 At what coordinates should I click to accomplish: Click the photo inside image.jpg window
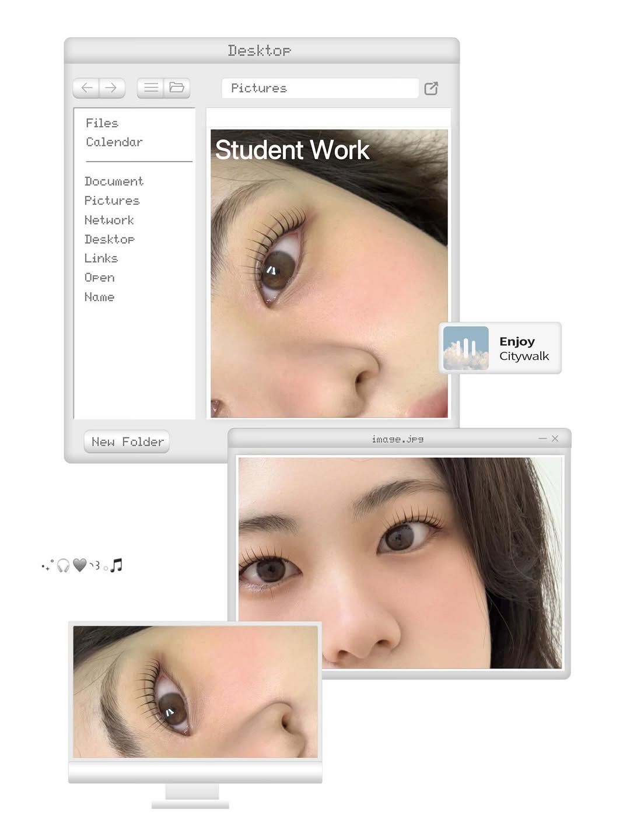(x=400, y=562)
